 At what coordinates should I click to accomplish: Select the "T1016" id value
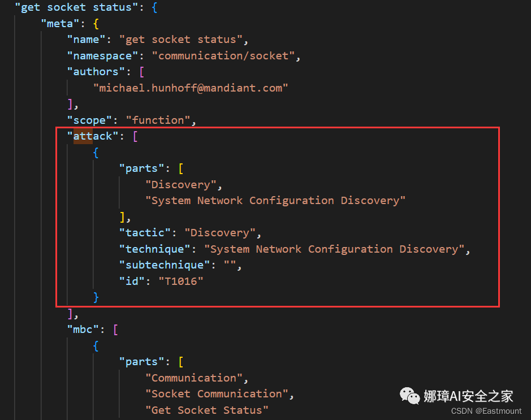coord(180,282)
